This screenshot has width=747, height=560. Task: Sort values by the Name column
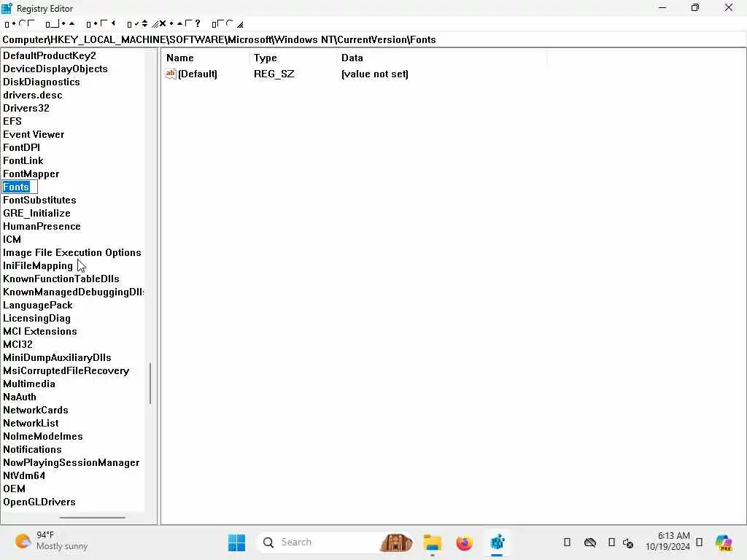[205, 58]
